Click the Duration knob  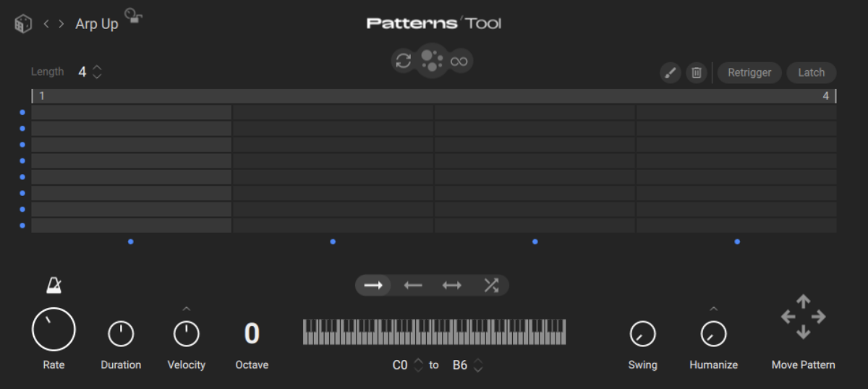click(121, 334)
